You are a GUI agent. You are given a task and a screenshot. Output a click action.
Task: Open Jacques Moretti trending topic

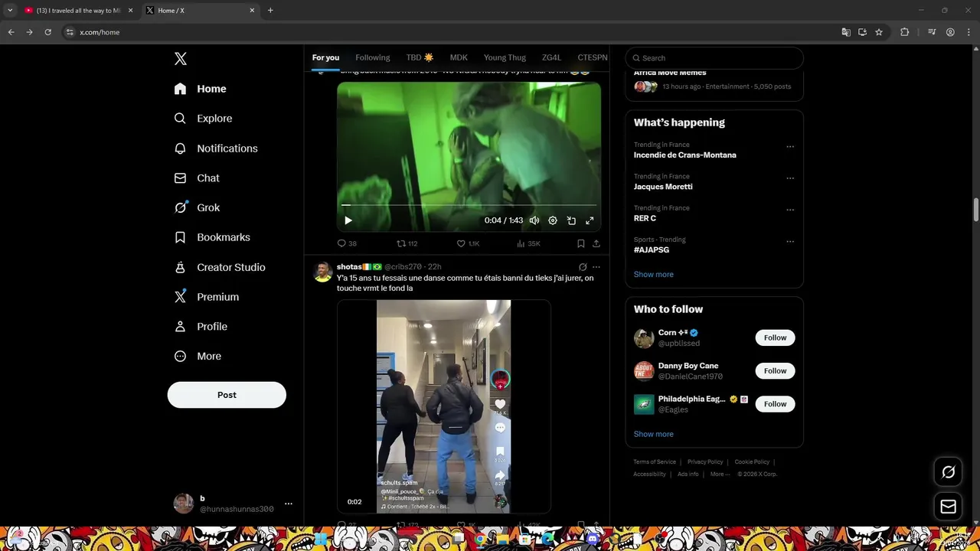[663, 187]
